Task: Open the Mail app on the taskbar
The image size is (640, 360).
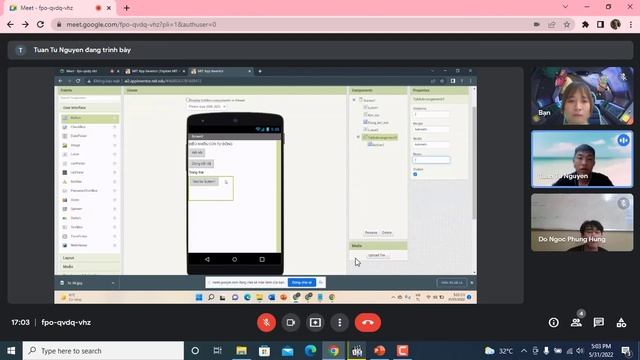Action: (x=288, y=351)
